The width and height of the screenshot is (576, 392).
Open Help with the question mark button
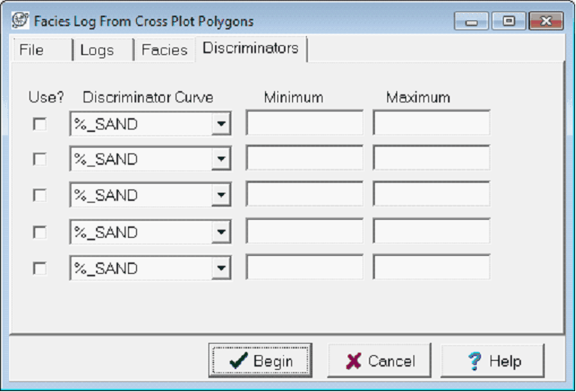coord(493,361)
